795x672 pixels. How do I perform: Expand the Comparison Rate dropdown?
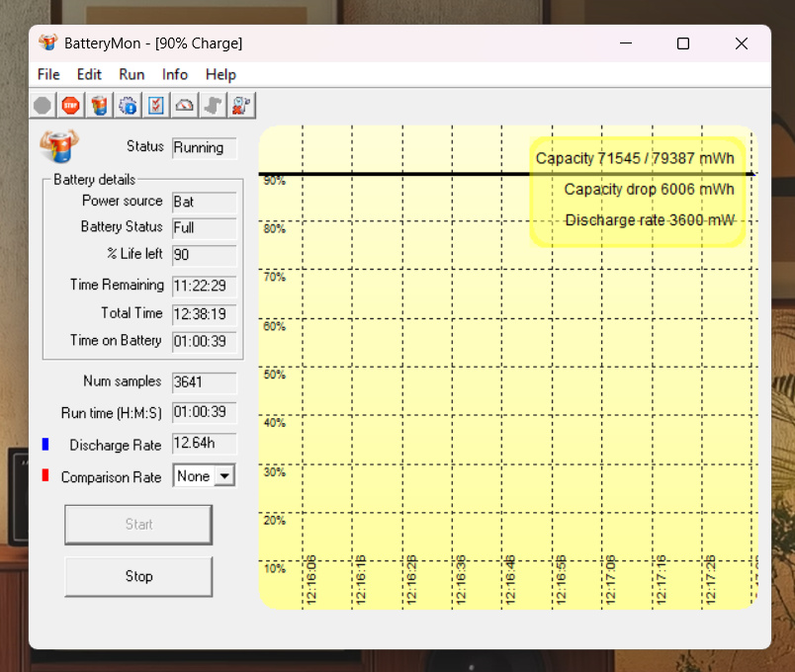[x=224, y=476]
